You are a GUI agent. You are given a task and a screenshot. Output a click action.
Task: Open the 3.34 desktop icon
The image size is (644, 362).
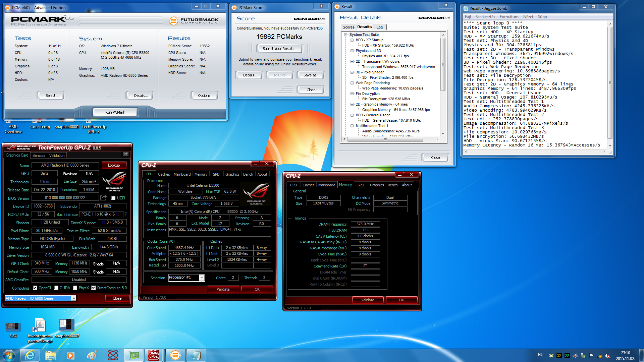13,329
